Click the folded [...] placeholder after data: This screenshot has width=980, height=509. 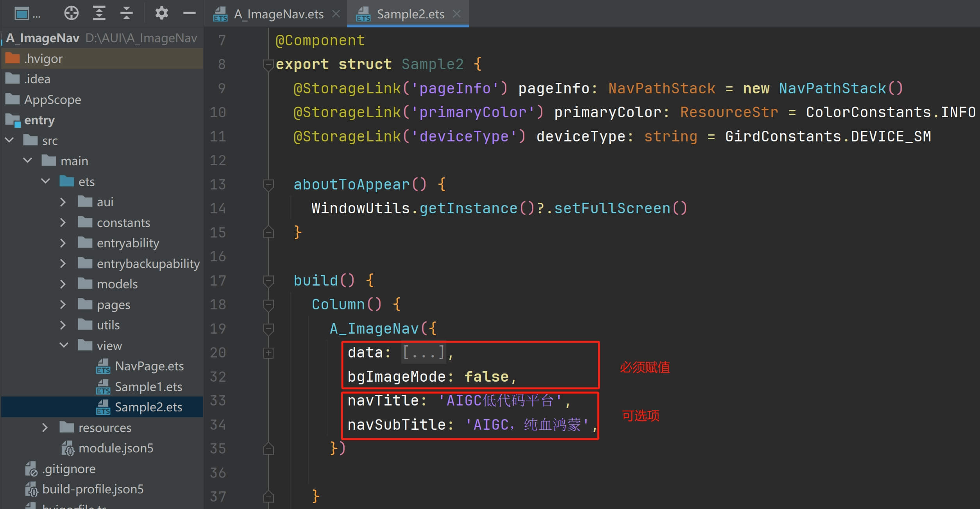424,353
